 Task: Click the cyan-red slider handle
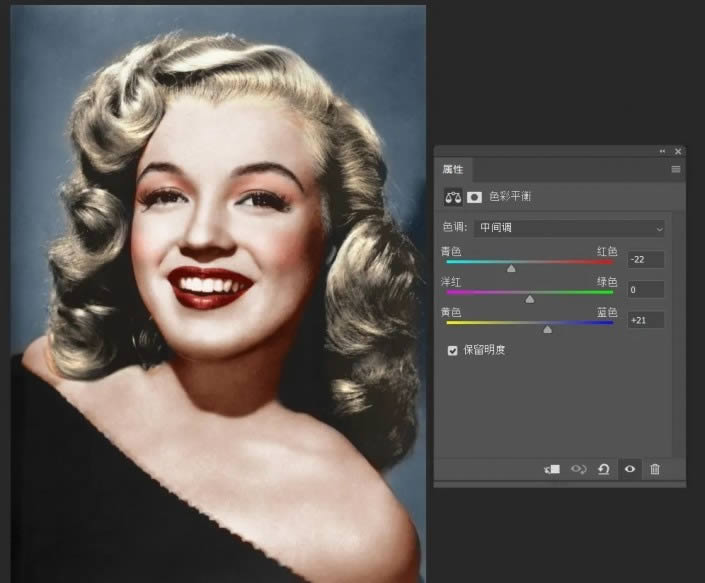click(511, 268)
